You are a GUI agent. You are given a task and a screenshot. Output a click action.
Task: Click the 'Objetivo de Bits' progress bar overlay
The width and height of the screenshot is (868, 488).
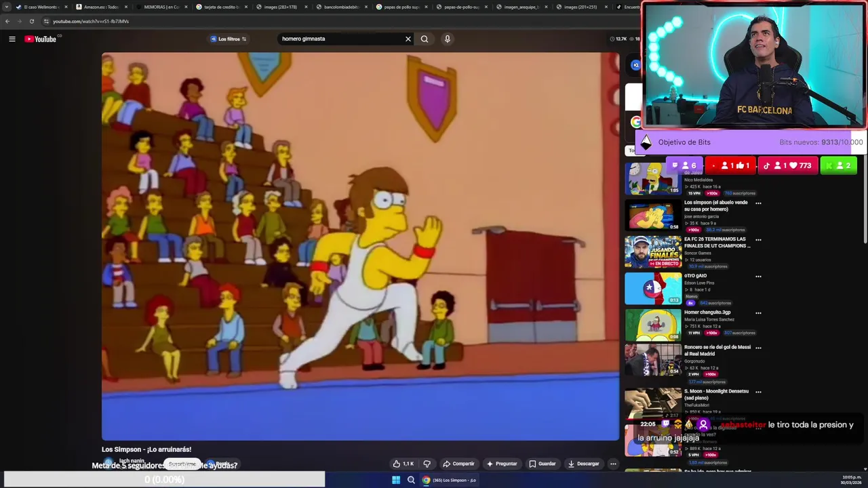tap(751, 142)
